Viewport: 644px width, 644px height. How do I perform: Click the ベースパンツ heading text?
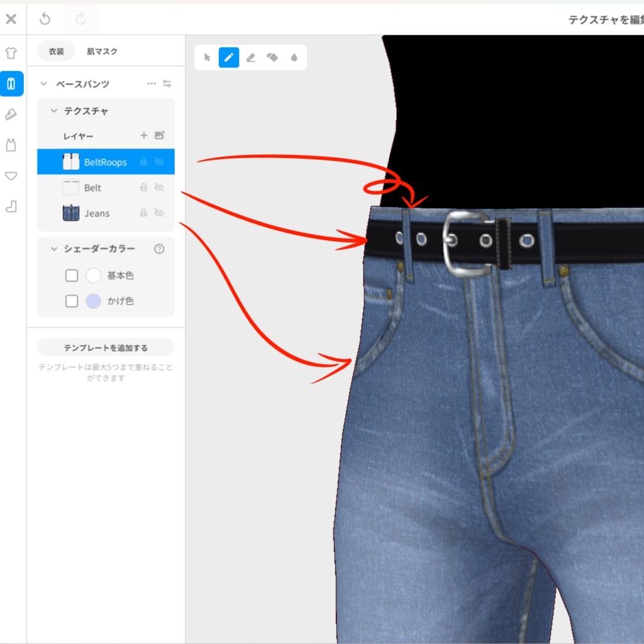pos(82,84)
